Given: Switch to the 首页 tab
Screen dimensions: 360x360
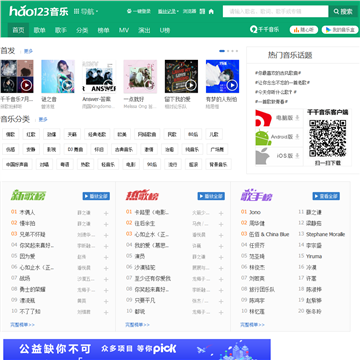Looking at the screenshot, I should 18,30.
